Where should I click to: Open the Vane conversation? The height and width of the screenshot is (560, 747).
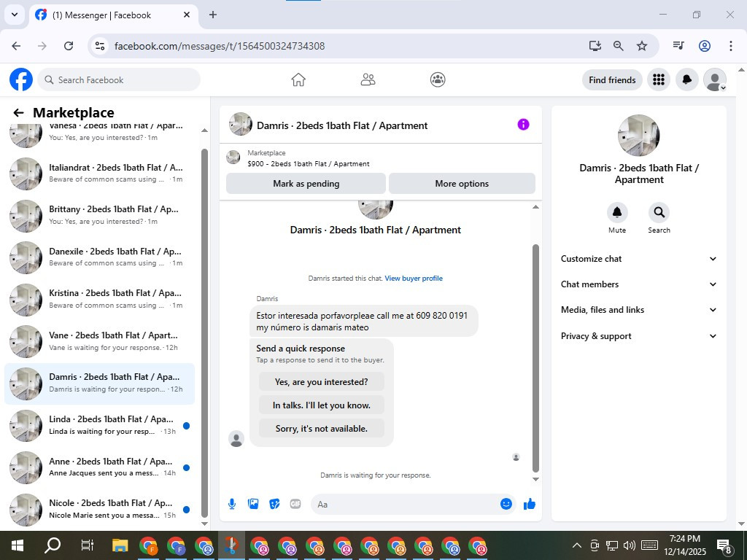99,341
